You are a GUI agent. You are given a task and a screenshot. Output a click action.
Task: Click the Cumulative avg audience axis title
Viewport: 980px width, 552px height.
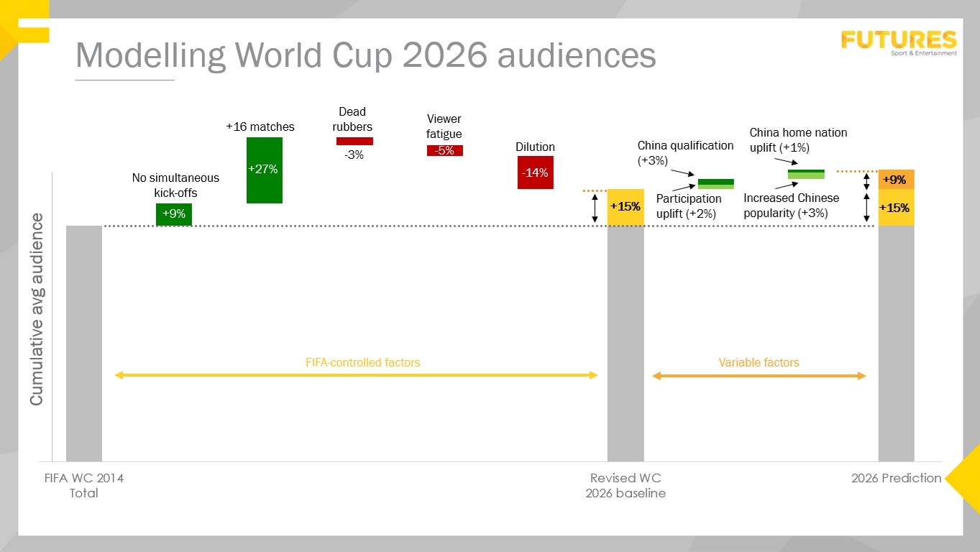click(x=37, y=309)
